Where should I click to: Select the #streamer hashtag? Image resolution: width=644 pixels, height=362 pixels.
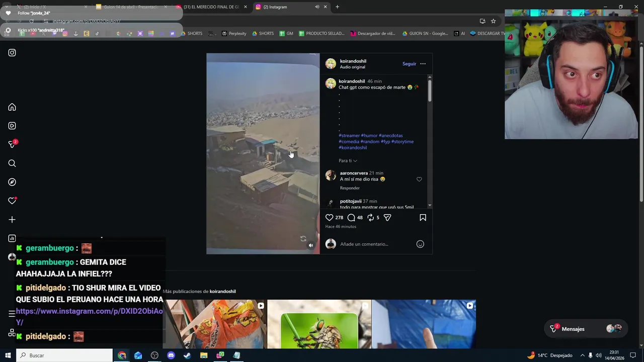point(349,136)
